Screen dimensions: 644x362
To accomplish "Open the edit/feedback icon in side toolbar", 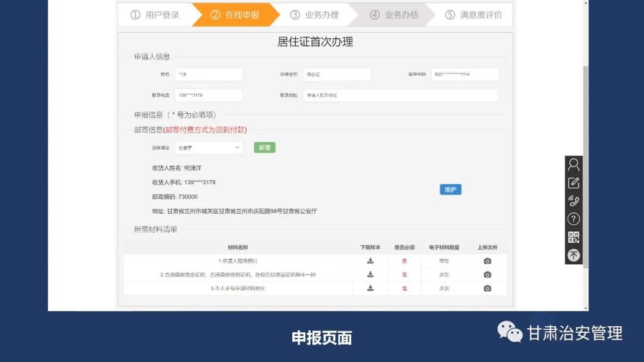I will [573, 183].
